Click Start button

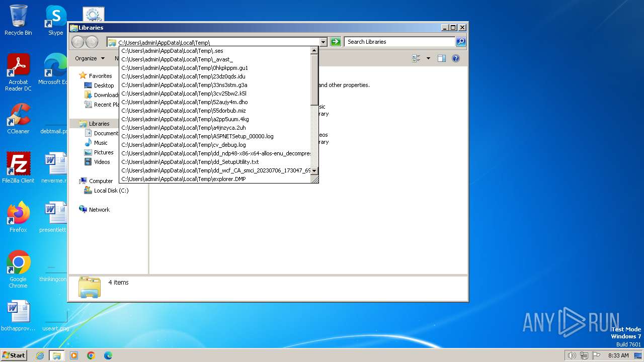click(14, 355)
